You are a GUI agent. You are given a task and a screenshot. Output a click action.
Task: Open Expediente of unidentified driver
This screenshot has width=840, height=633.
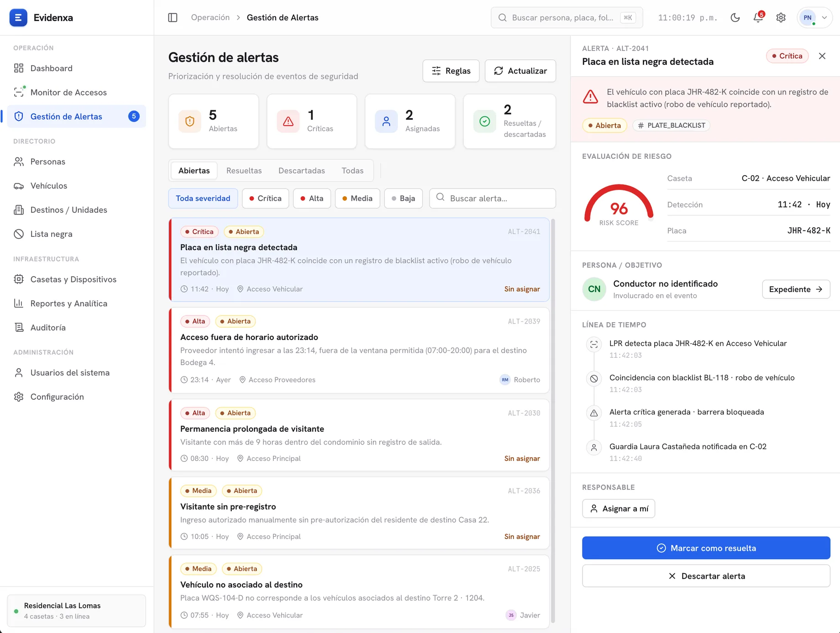click(x=796, y=289)
